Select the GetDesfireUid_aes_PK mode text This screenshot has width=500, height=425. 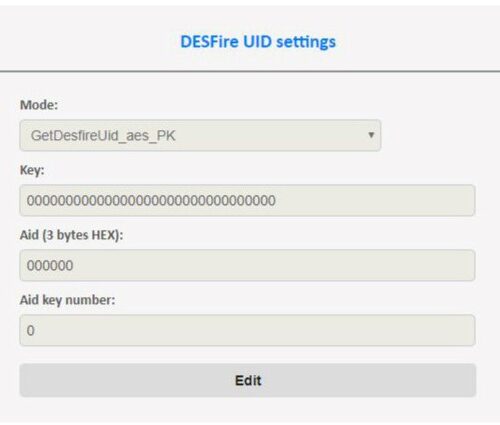103,136
